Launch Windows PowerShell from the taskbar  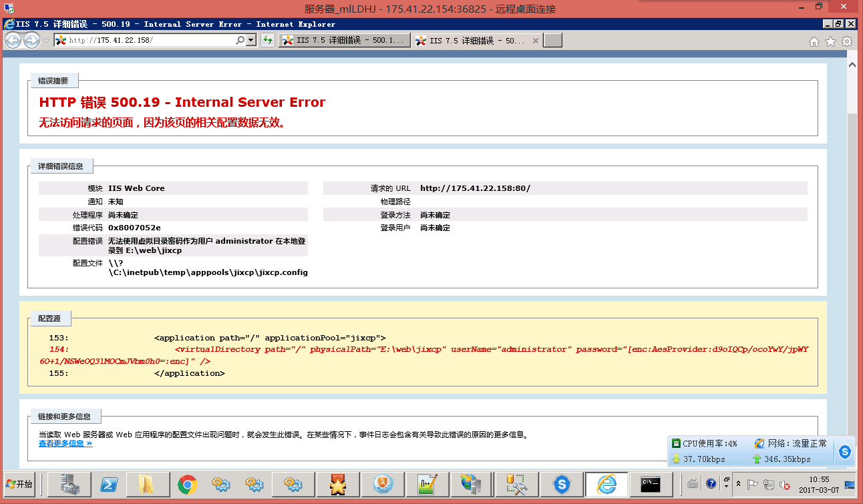pos(109,484)
